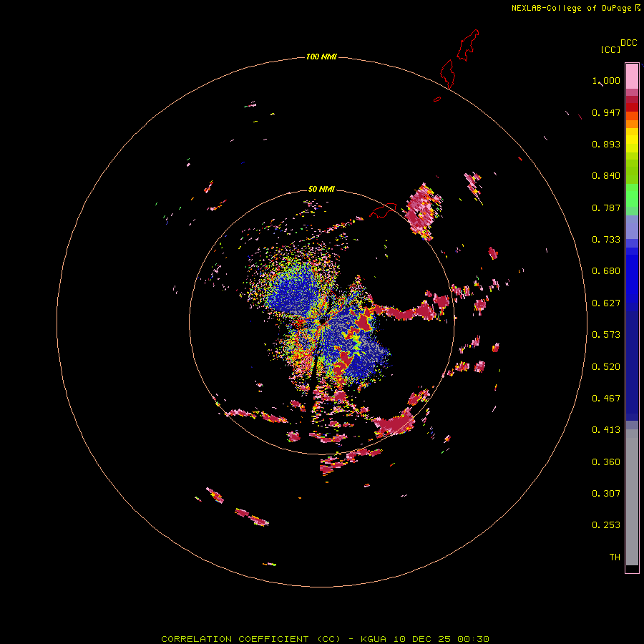The height and width of the screenshot is (644, 644).
Task: Click the DCC label above the color scale
Action: coord(629,43)
